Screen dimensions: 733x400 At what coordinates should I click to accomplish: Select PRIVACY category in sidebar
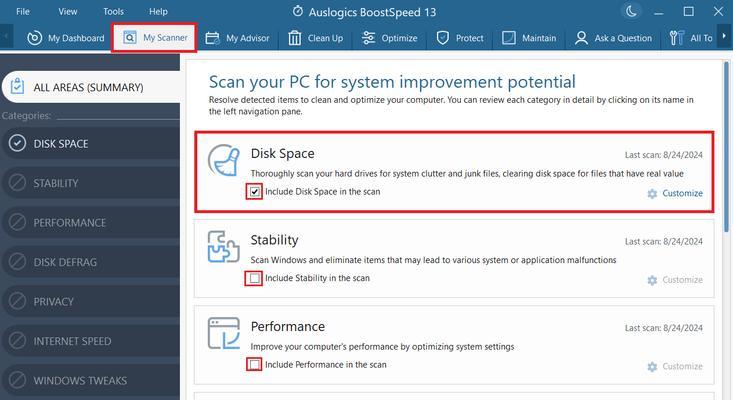point(91,301)
